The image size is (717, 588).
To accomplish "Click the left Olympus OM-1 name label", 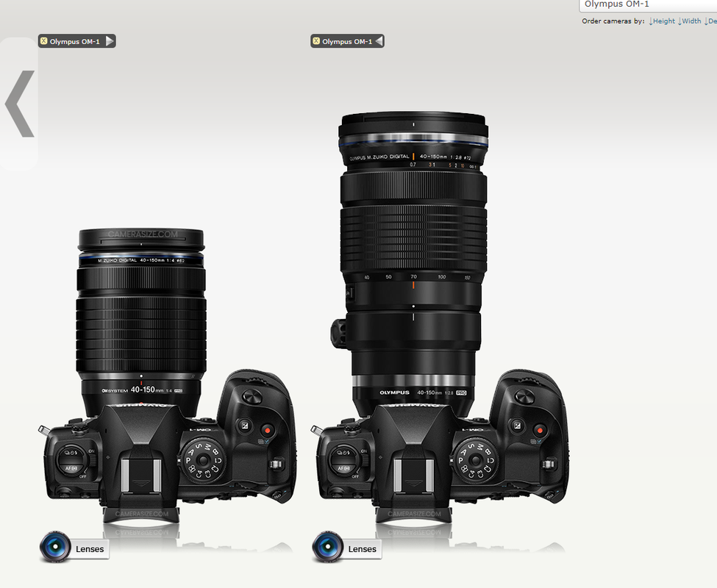I will coord(74,42).
